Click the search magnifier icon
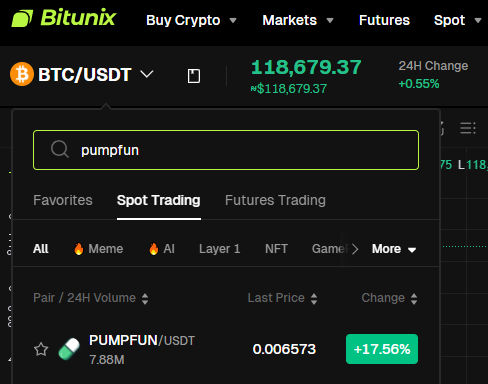 click(60, 149)
